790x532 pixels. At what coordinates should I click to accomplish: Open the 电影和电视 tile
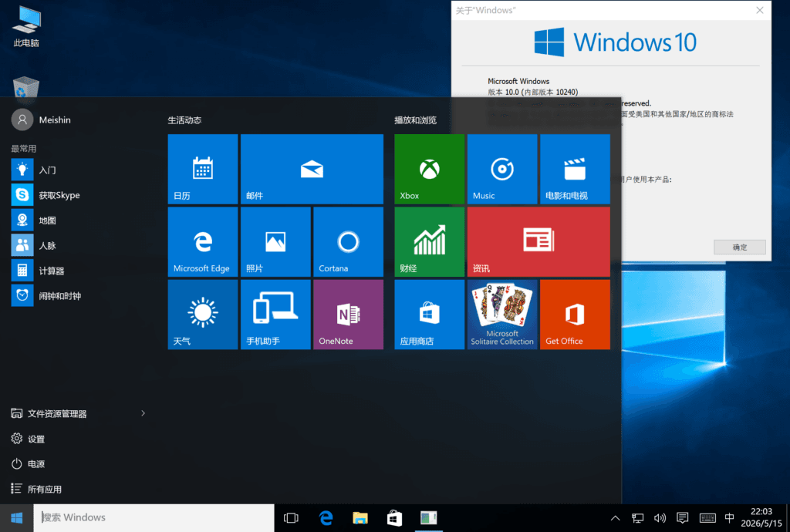click(575, 169)
